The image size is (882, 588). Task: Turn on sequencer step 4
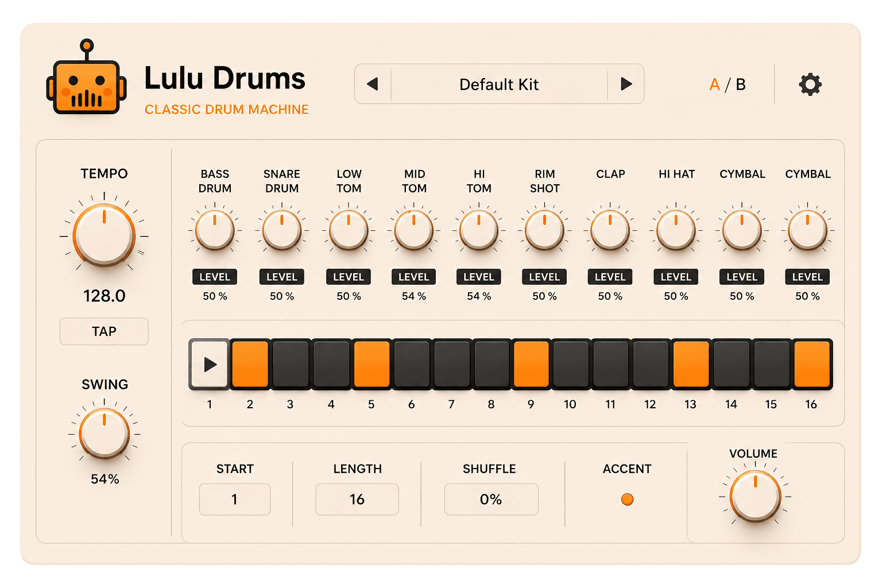point(331,364)
